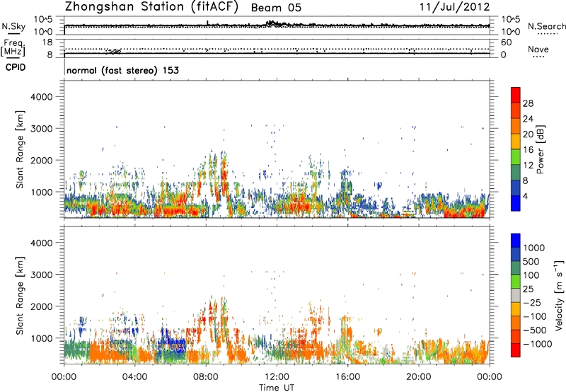Click the '16:00' time axis tick
Image resolution: width=566 pixels, height=392 pixels.
347,377
